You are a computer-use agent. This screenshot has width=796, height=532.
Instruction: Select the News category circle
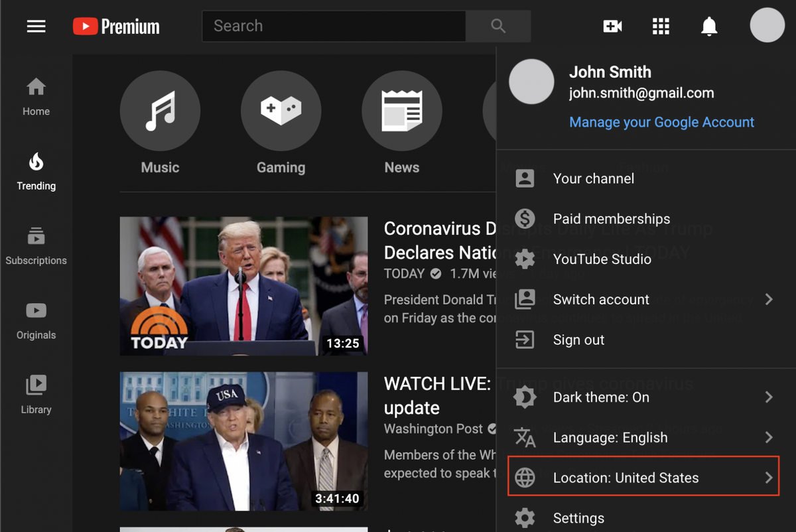(x=402, y=111)
